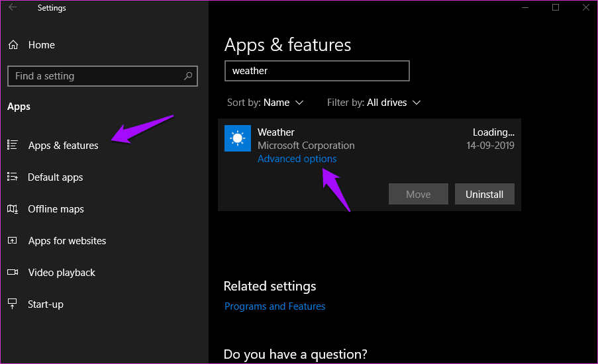Close the Settings window
Screen dimensions: 598x364
click(x=586, y=8)
